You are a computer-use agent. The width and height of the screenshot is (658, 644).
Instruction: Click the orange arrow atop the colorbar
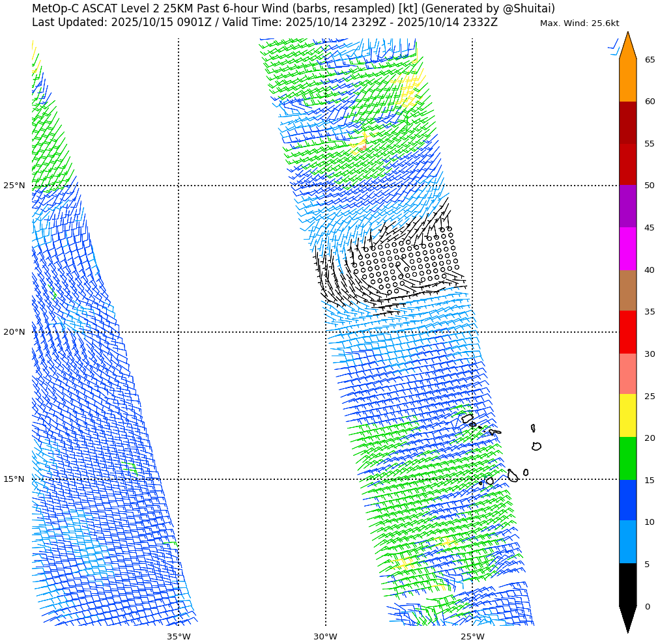[627, 47]
